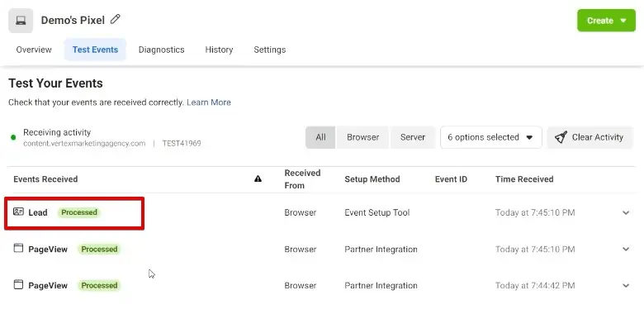644x314 pixels.
Task: Filter events by Server
Action: pos(412,137)
